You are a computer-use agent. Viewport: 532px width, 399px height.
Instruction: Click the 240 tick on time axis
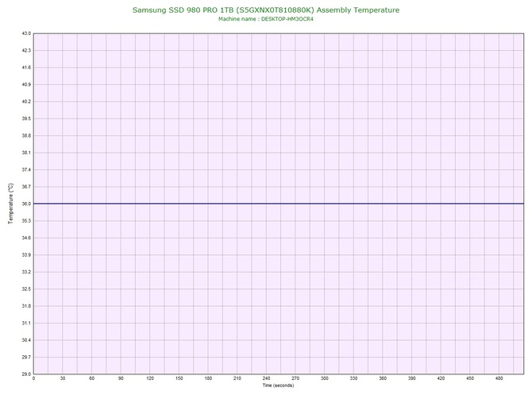[266, 378]
